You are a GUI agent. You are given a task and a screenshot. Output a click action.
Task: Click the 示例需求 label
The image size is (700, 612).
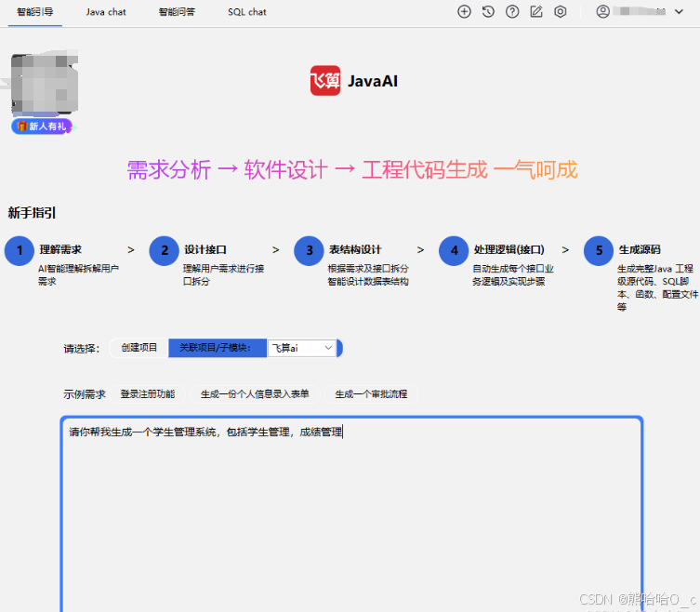(85, 394)
